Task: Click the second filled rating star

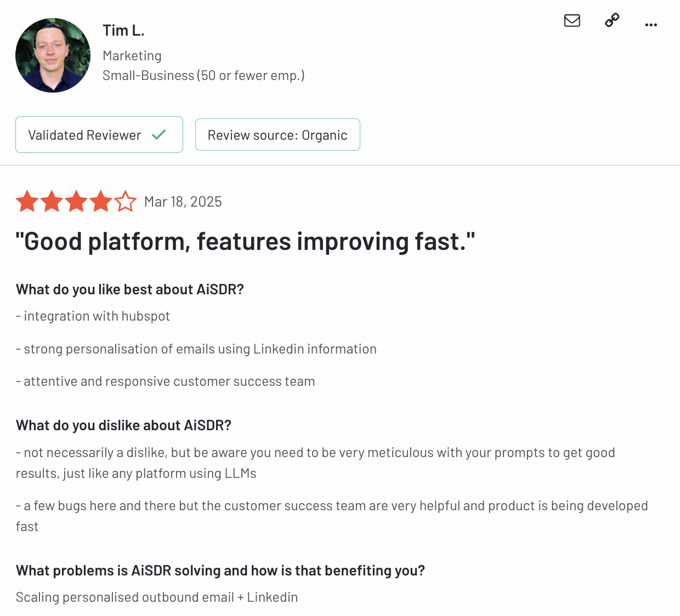Action: pyautogui.click(x=52, y=202)
